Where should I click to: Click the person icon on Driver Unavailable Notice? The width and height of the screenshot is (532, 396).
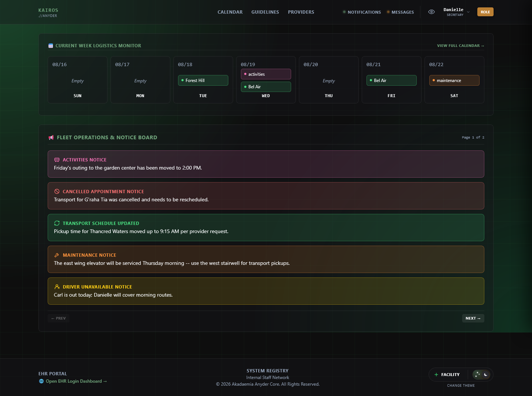point(57,287)
